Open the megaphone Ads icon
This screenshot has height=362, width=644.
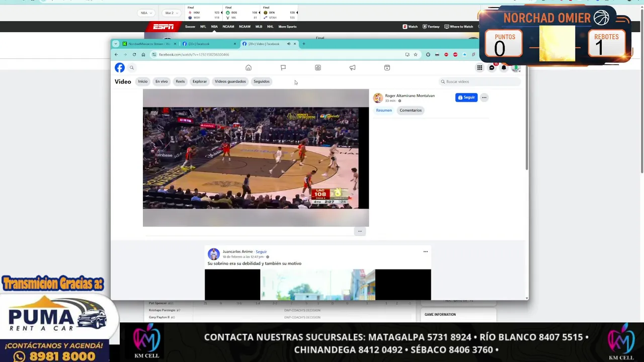(352, 67)
